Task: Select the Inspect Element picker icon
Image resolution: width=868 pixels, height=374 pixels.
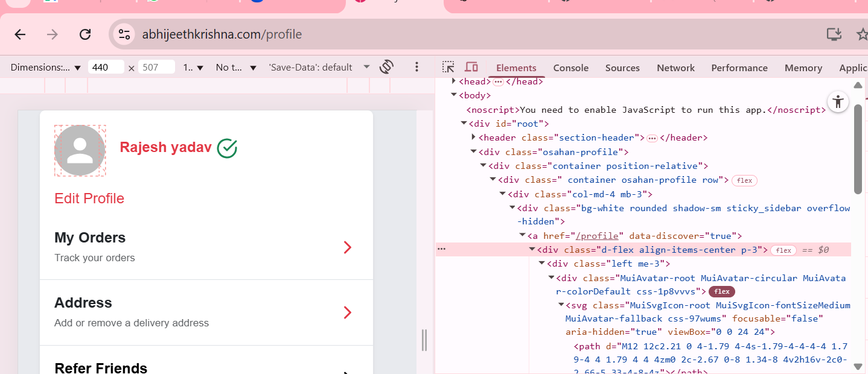Action: (447, 67)
